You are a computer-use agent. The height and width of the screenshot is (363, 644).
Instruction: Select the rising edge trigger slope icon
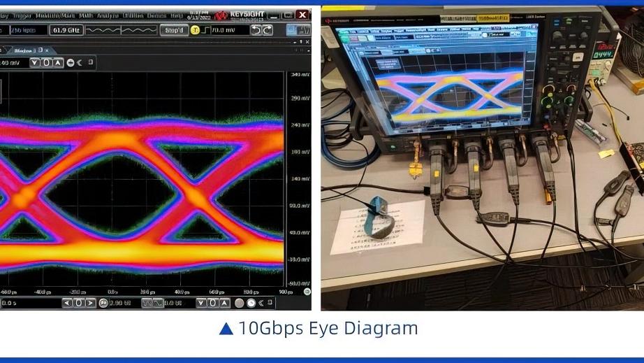coord(205,30)
